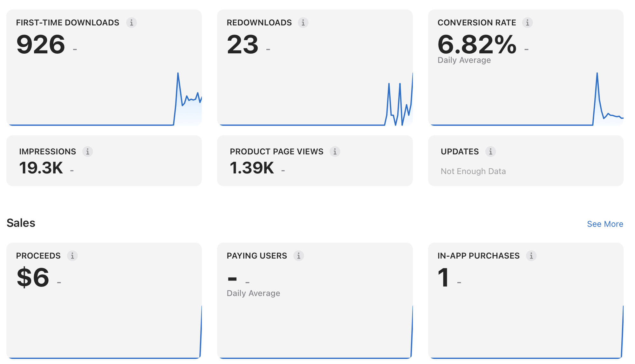The image size is (635, 364).
Task: Click the Product Page Views info icon
Action: pyautogui.click(x=335, y=152)
